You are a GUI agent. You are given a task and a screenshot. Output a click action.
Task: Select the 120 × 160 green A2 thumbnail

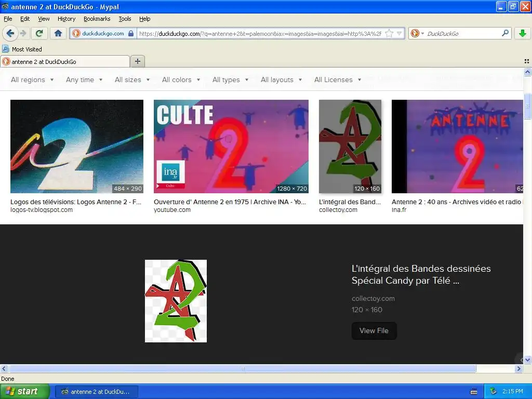[x=350, y=146]
